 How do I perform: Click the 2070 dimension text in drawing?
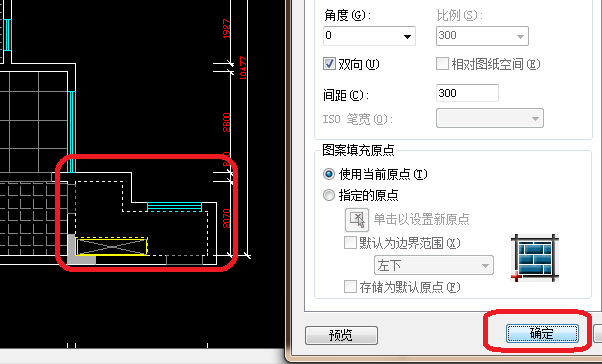227,218
